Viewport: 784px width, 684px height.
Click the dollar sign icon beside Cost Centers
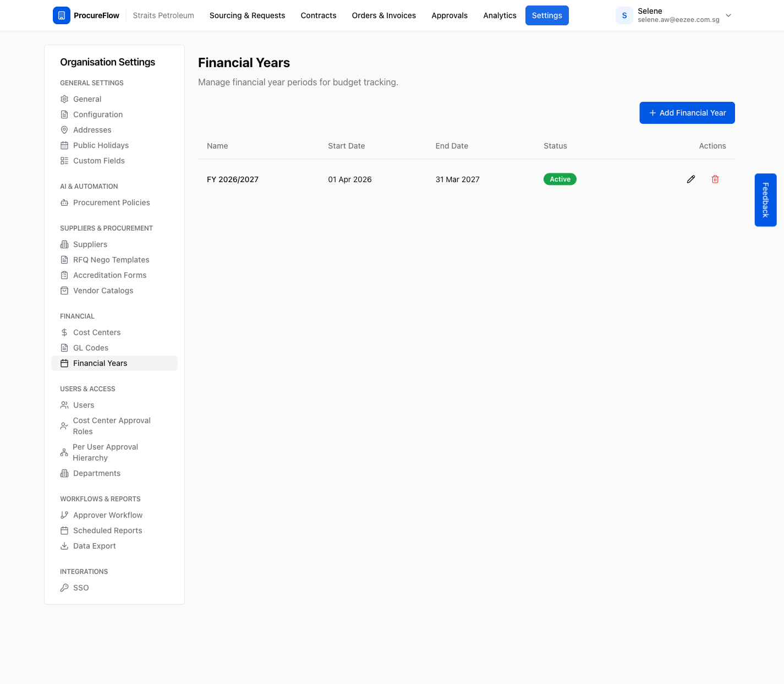click(64, 332)
